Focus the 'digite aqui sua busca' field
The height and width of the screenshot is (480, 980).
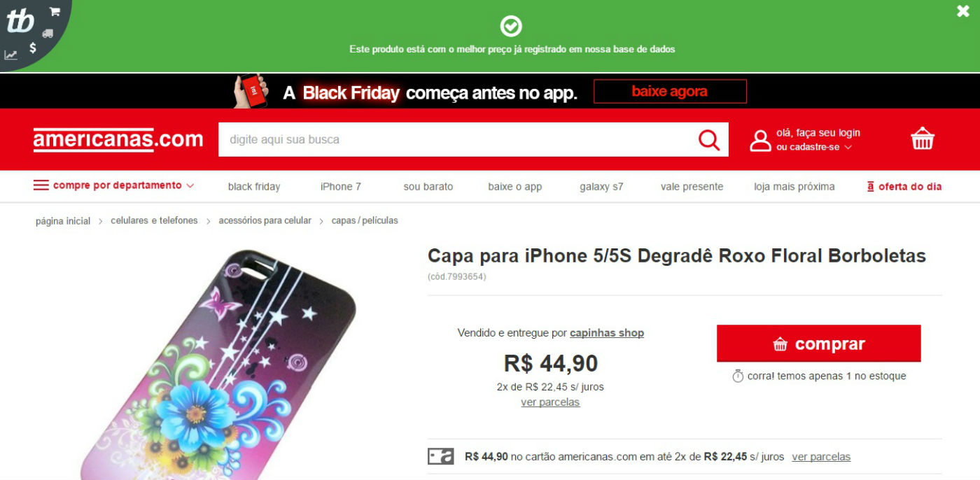455,139
